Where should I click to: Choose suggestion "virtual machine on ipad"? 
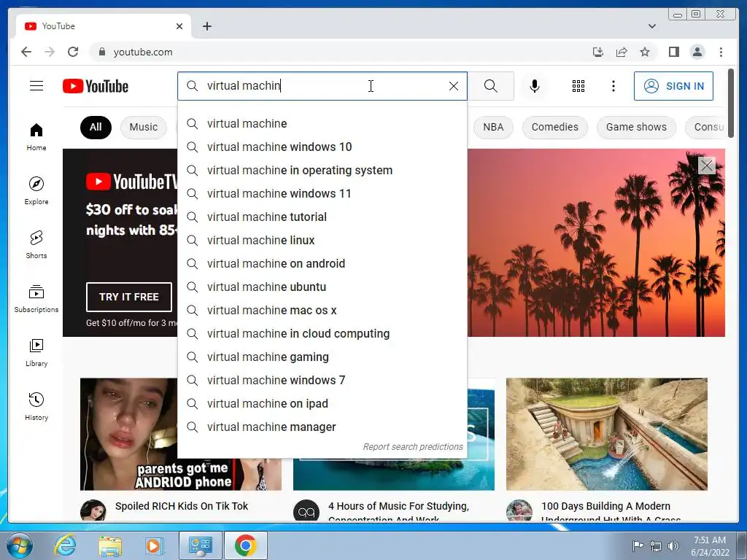(x=322, y=404)
